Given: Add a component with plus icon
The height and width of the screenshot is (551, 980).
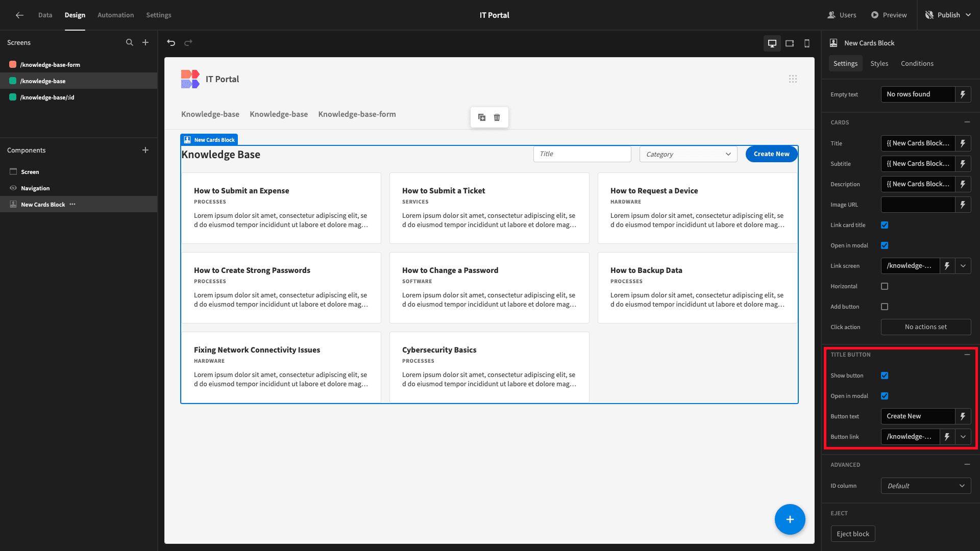Looking at the screenshot, I should pyautogui.click(x=145, y=151).
